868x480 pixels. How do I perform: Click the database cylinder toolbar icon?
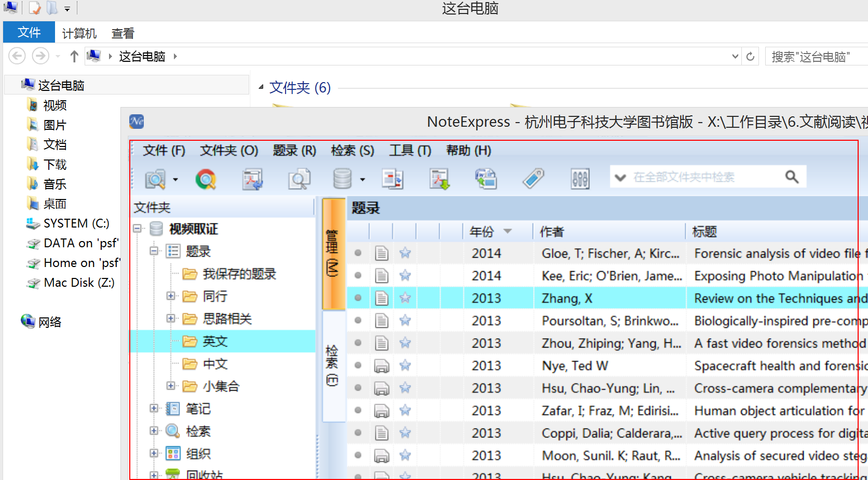342,179
